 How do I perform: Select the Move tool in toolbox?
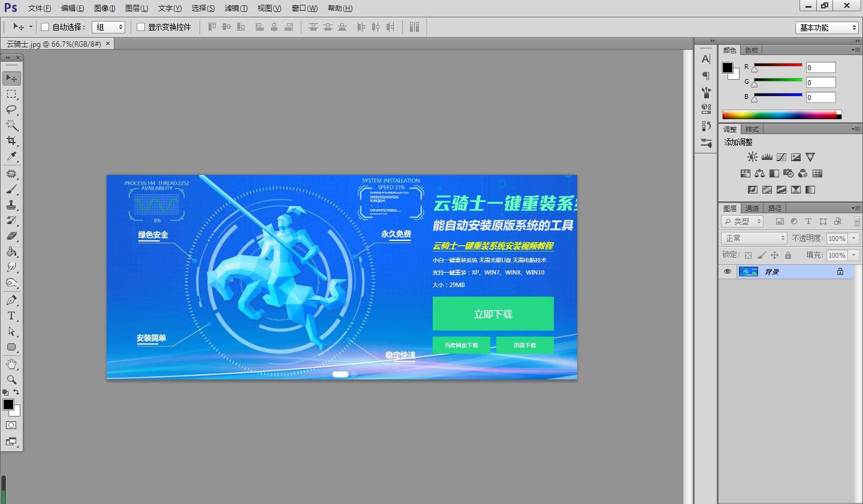(11, 79)
